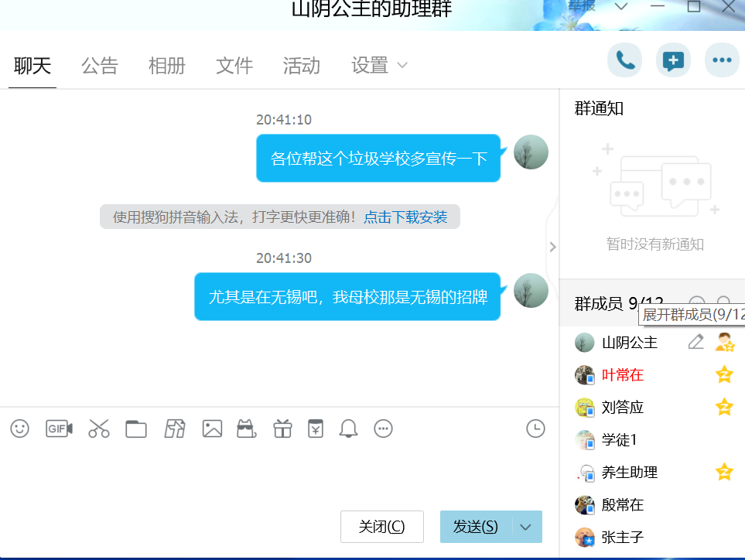Click the star badge beside 刘答应
745x560 pixels.
[x=725, y=407]
